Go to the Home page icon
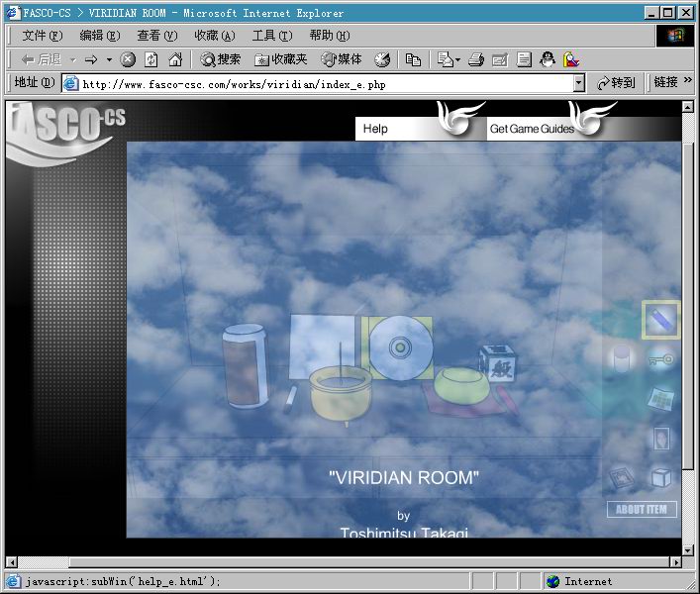Viewport: 700px width, 594px height. point(175,59)
